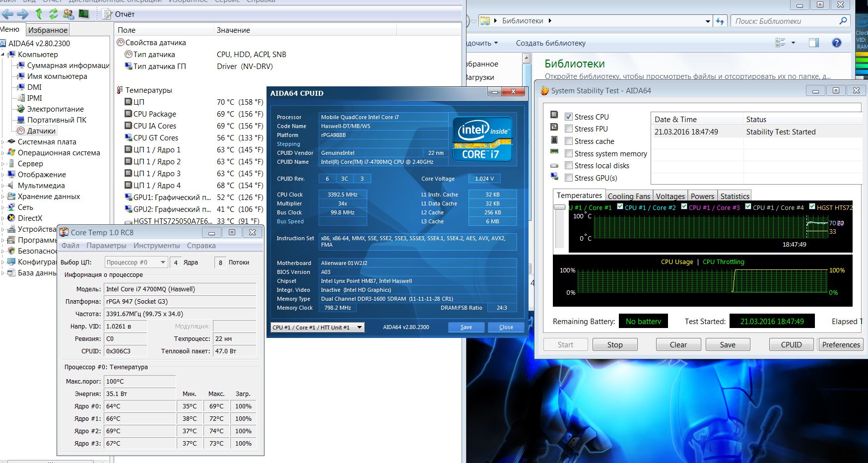The image size is (868, 463).
Task: Click the temperature graph vertical slider
Action: pyautogui.click(x=559, y=207)
